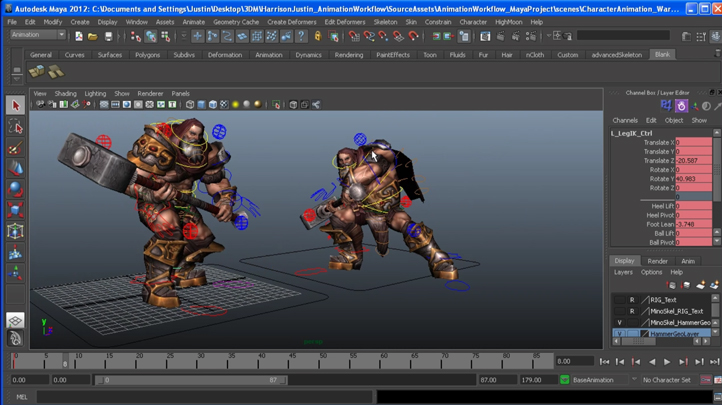The height and width of the screenshot is (405, 722).
Task: Choose the Scale tool cube icon
Action: tap(15, 210)
